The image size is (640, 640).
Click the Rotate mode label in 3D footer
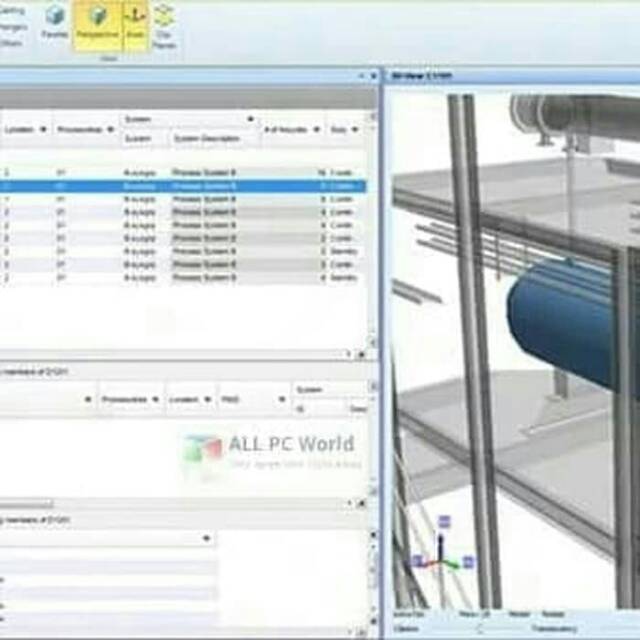coord(553,614)
